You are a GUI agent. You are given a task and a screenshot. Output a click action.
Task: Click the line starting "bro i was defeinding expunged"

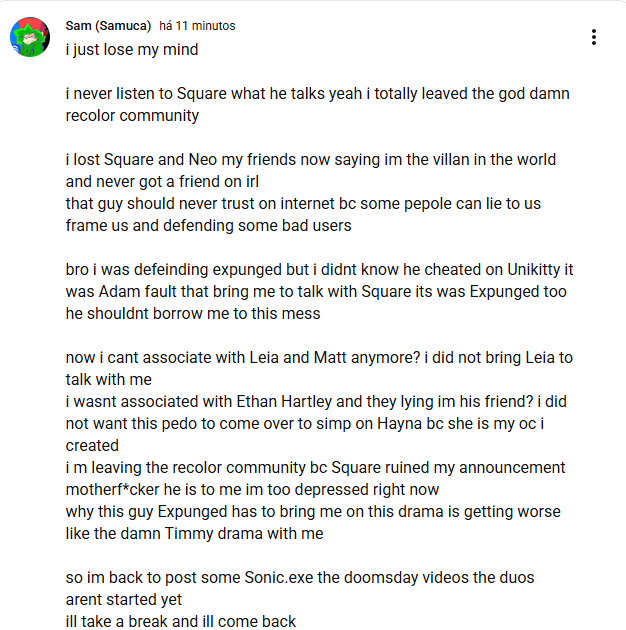tap(319, 269)
